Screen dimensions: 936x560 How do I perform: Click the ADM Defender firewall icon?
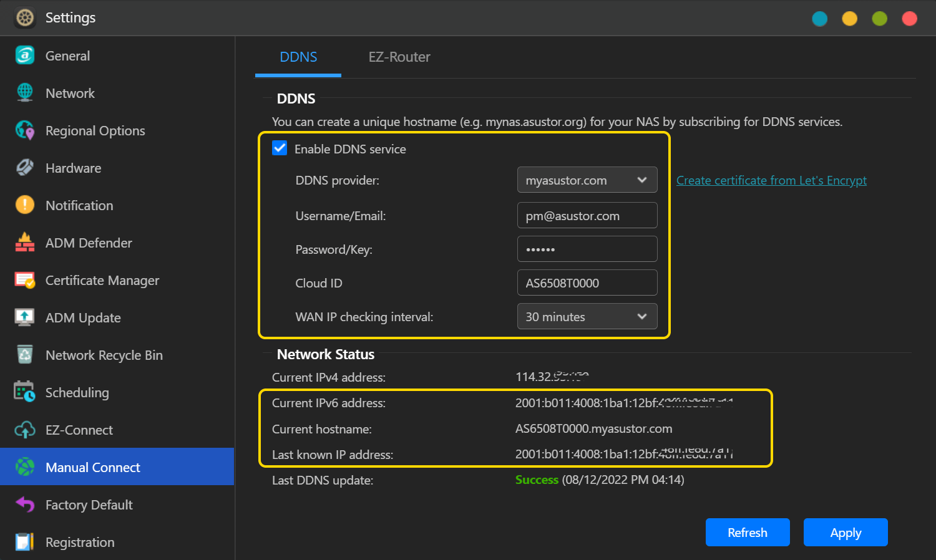(25, 243)
